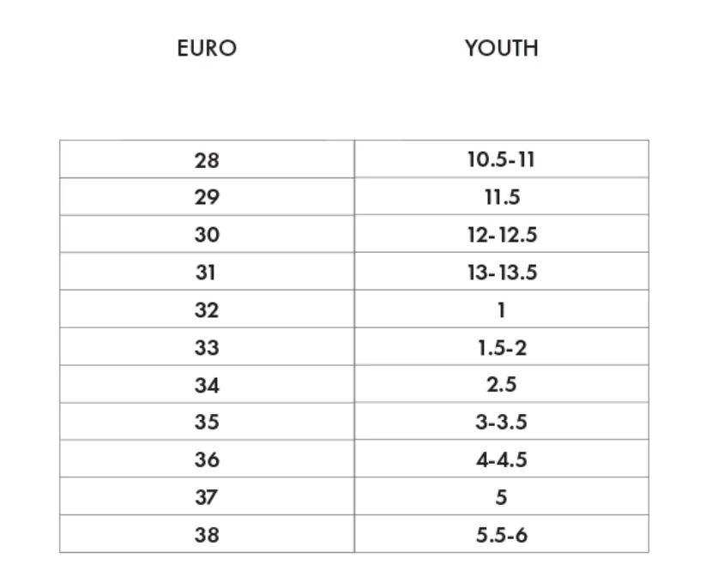Click the Euro size 36 cell
Image resolution: width=712 pixels, height=588 pixels.
pyautogui.click(x=207, y=459)
